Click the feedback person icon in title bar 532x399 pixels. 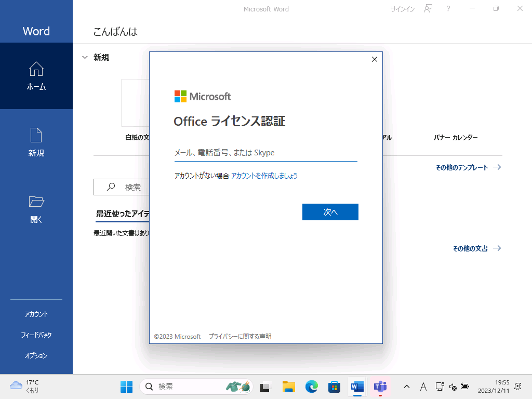pos(428,9)
